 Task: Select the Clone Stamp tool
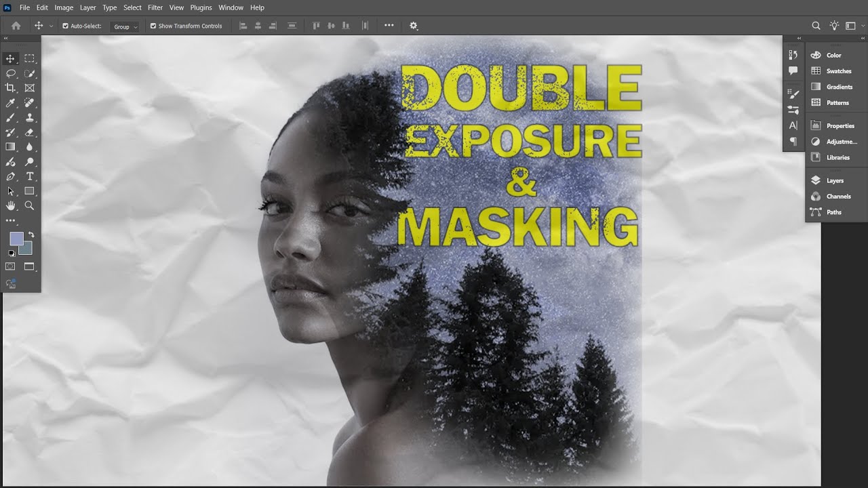point(30,118)
